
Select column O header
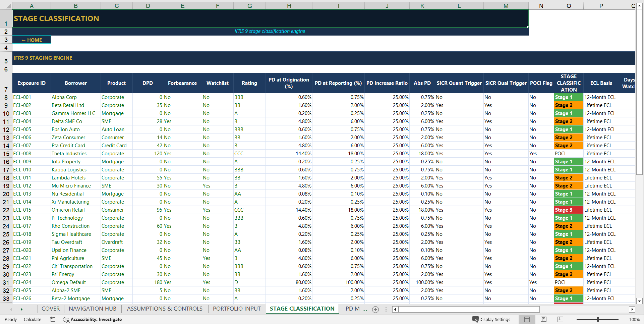pos(569,6)
